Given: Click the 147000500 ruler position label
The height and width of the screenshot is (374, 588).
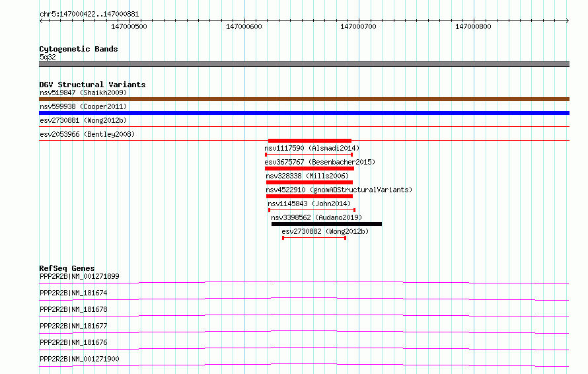Looking at the screenshot, I should coord(129,26).
